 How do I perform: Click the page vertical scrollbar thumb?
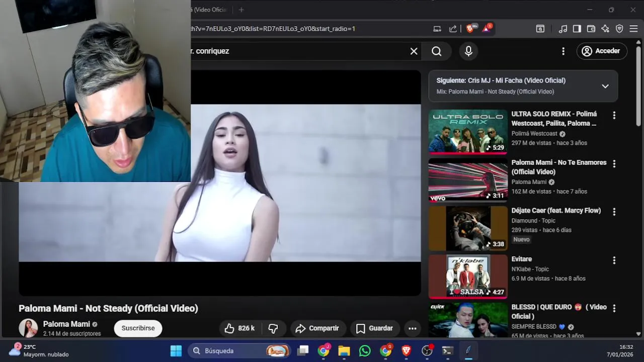[638, 85]
